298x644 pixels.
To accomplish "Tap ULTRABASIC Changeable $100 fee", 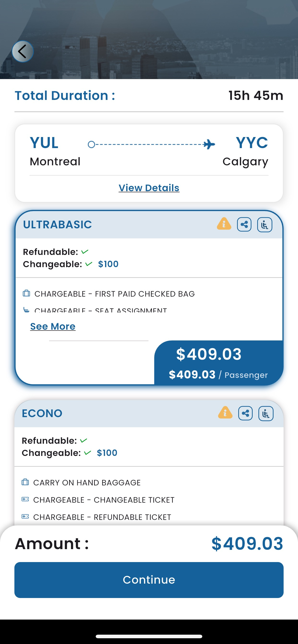I will click(108, 264).
